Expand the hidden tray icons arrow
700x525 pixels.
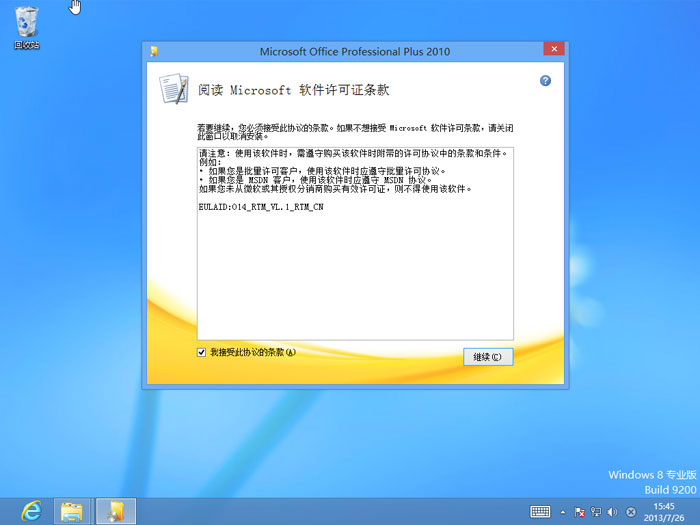(564, 511)
